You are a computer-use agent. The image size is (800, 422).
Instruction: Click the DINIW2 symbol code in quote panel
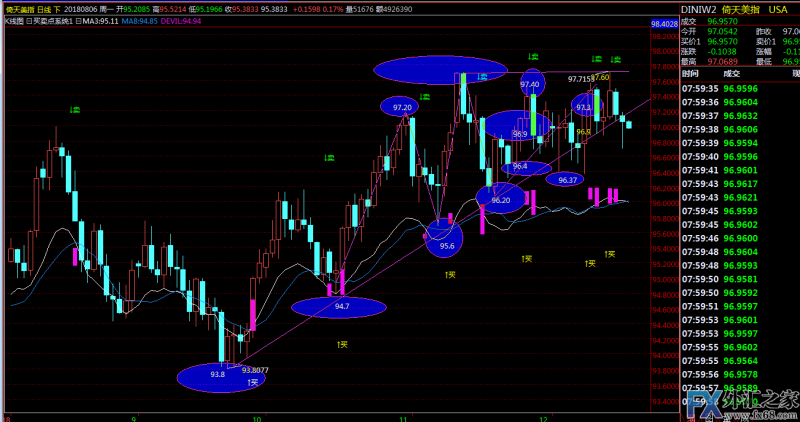[x=701, y=8]
